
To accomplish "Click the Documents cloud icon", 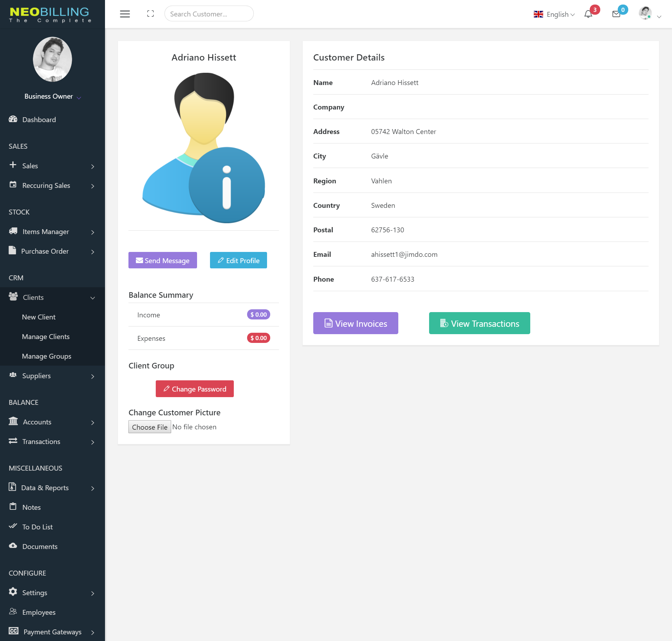I will [13, 546].
